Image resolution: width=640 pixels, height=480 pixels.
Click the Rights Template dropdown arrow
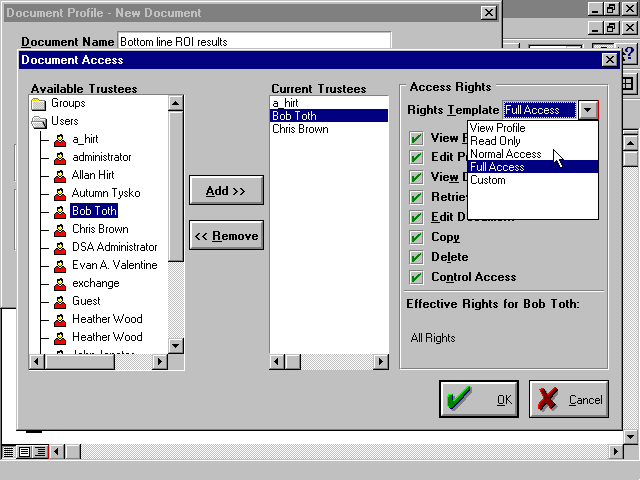coord(588,110)
